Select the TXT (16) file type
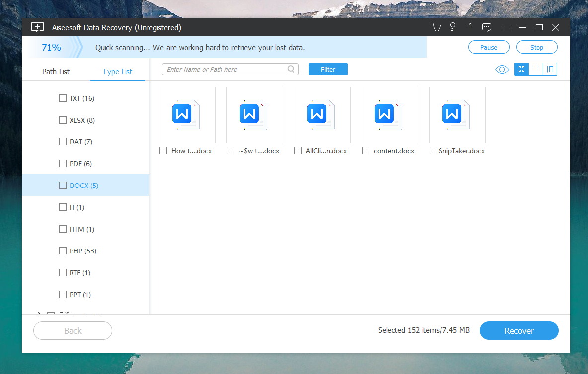Viewport: 588px width, 374px height. 81,98
